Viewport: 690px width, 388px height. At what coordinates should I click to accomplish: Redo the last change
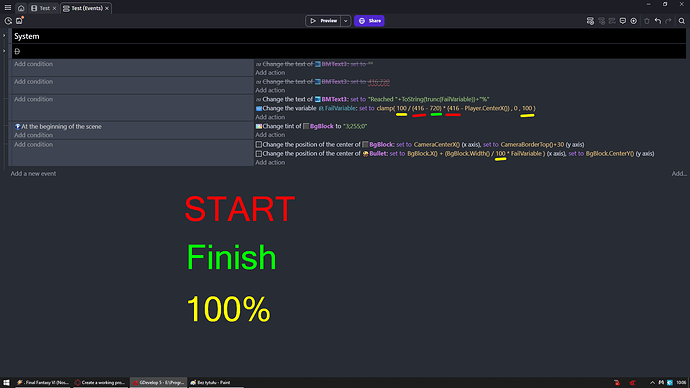pyautogui.click(x=668, y=21)
